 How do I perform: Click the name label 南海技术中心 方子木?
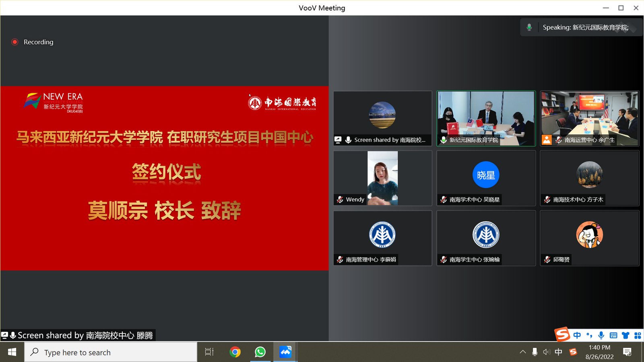[x=578, y=200]
